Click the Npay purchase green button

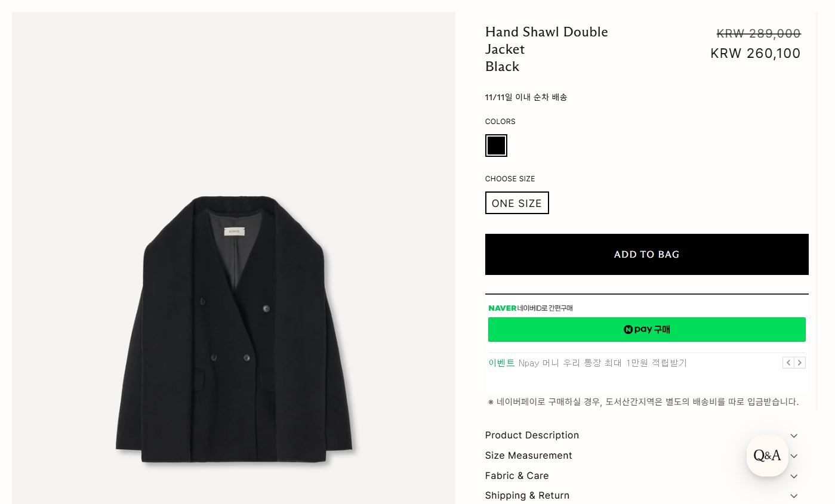point(646,329)
